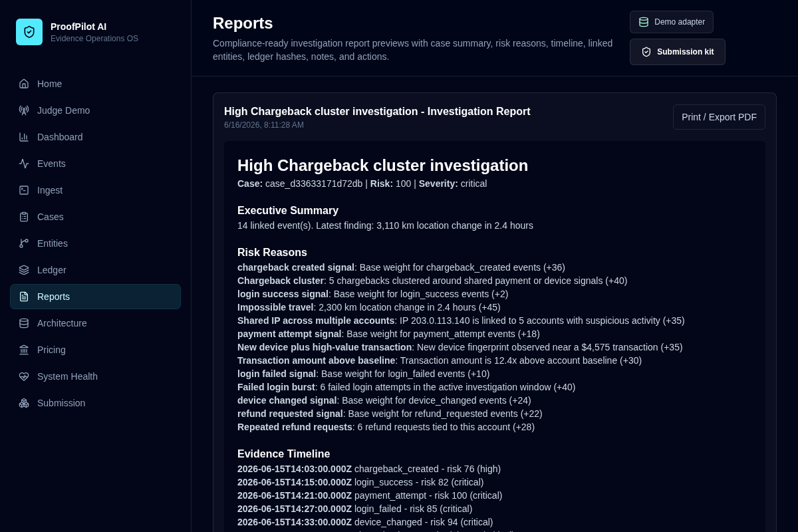Click the 'Failed login burst' reason
This screenshot has height=532, width=798.
tap(406, 387)
